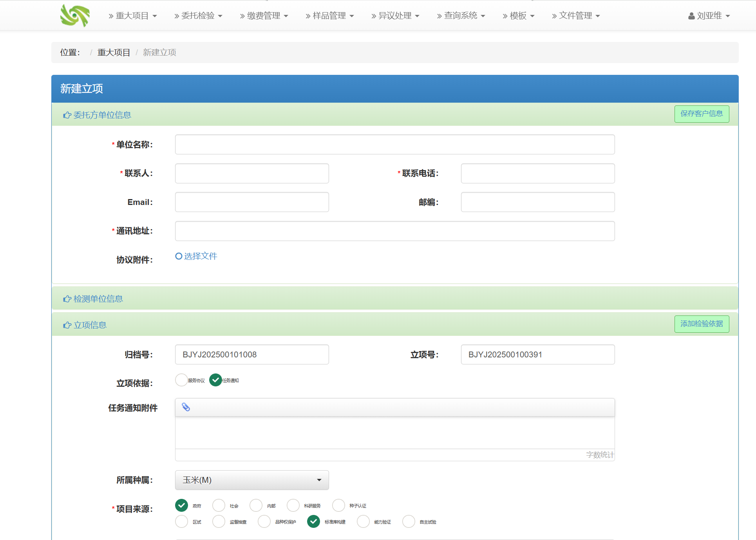This screenshot has height=540, width=756.
Task: Click the 新建立项 breadcrumb text
Action: [x=159, y=53]
